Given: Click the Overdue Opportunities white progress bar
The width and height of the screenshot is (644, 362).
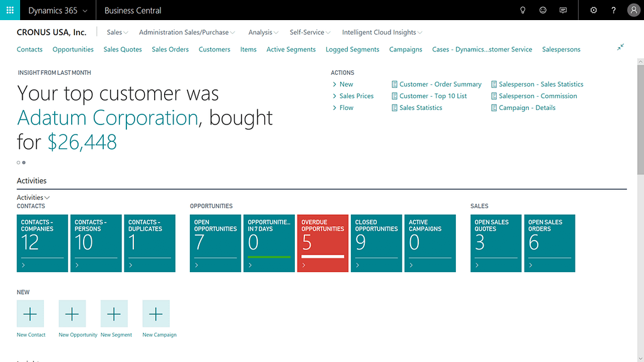Looking at the screenshot, I should (x=323, y=257).
